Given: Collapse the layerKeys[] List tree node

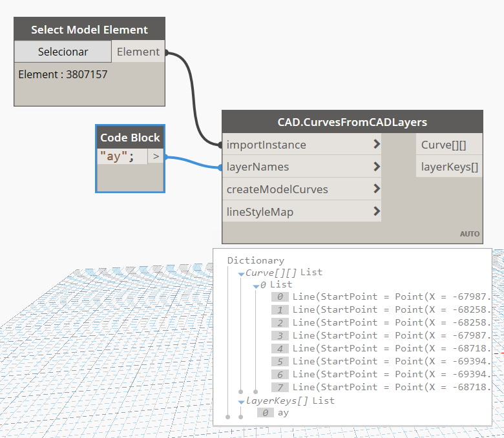Looking at the screenshot, I should click(241, 402).
